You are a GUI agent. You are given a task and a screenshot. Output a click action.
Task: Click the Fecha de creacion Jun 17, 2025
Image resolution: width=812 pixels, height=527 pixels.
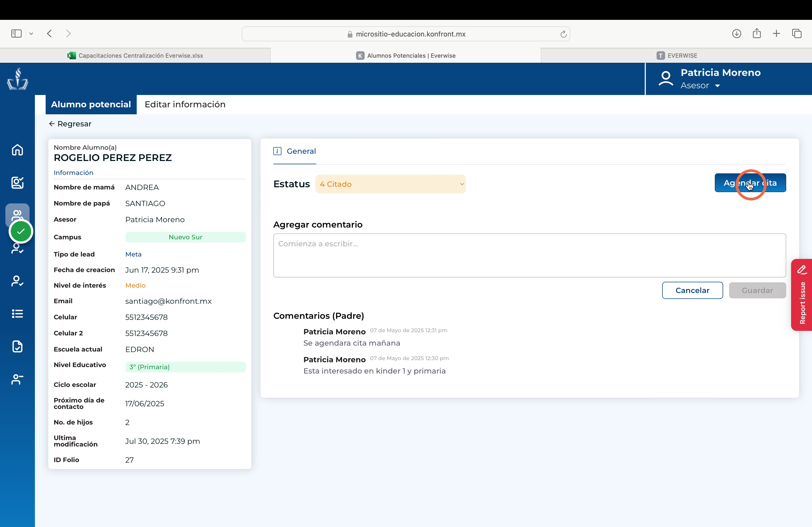coord(162,270)
